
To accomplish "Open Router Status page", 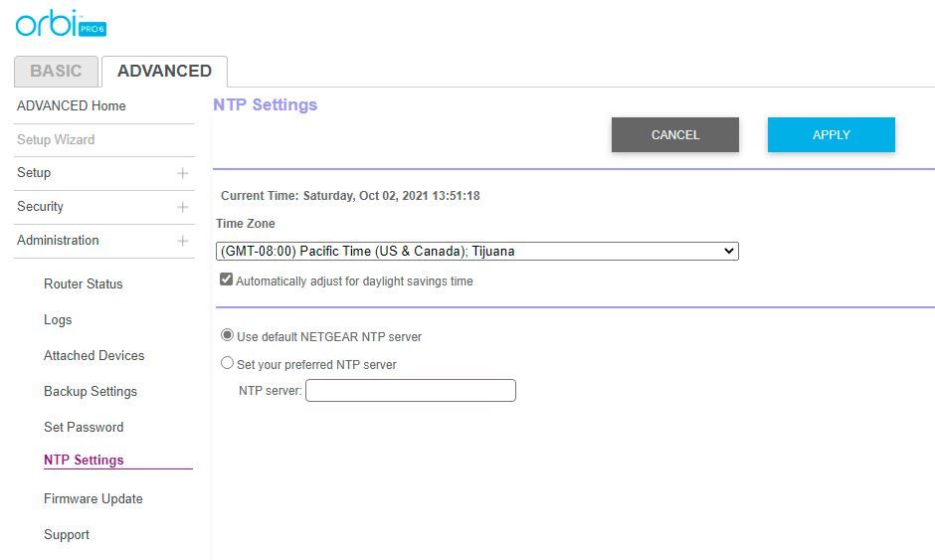I will (84, 284).
